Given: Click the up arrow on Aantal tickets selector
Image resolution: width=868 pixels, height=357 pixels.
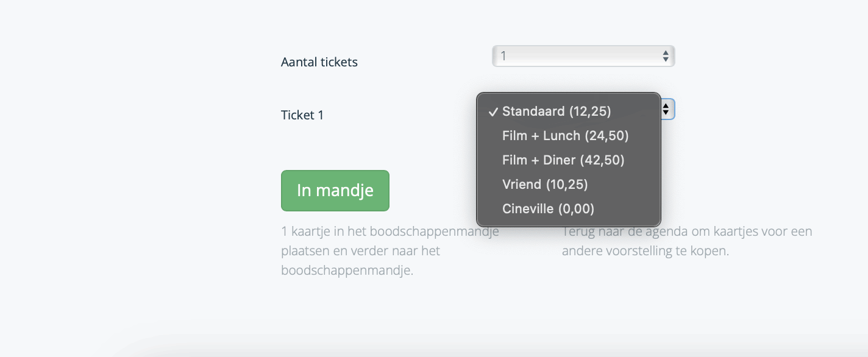Looking at the screenshot, I should pyautogui.click(x=666, y=53).
